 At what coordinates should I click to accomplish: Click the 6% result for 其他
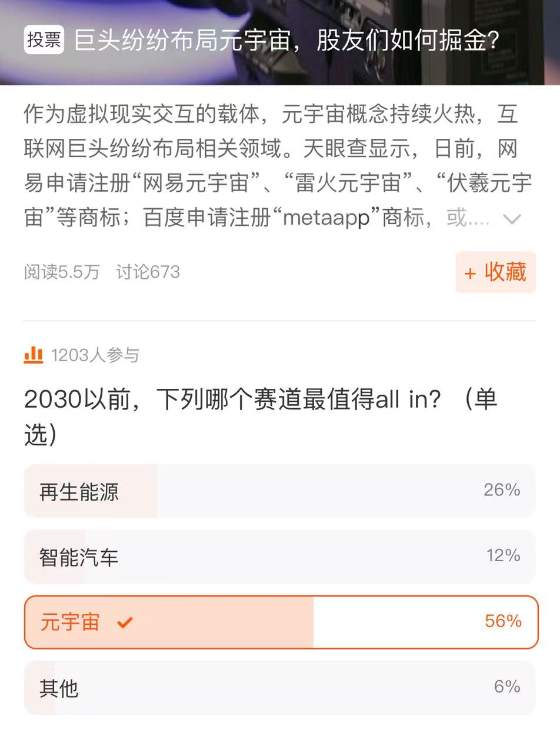[506, 687]
